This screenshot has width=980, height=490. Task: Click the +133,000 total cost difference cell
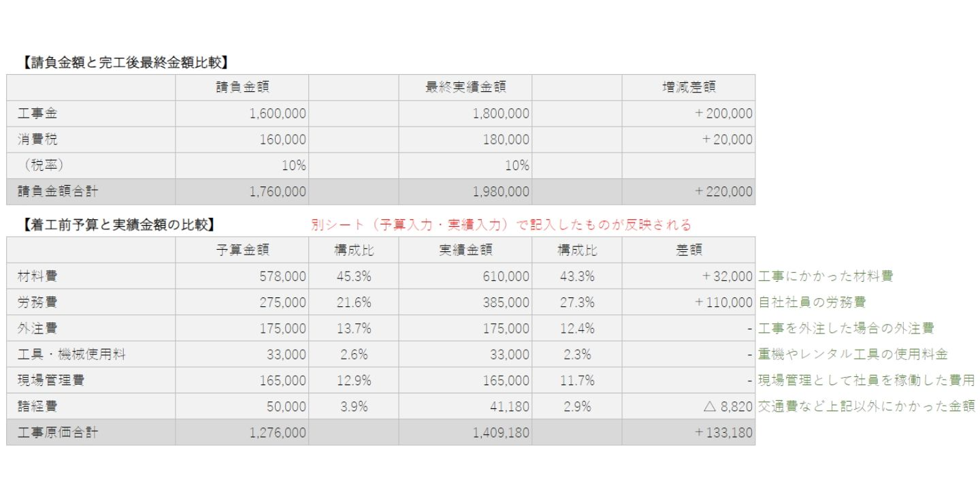(688, 433)
